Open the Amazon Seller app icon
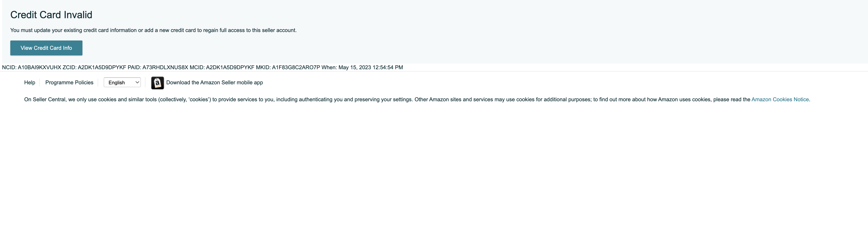Screen dimensions: 868x231 157,83
